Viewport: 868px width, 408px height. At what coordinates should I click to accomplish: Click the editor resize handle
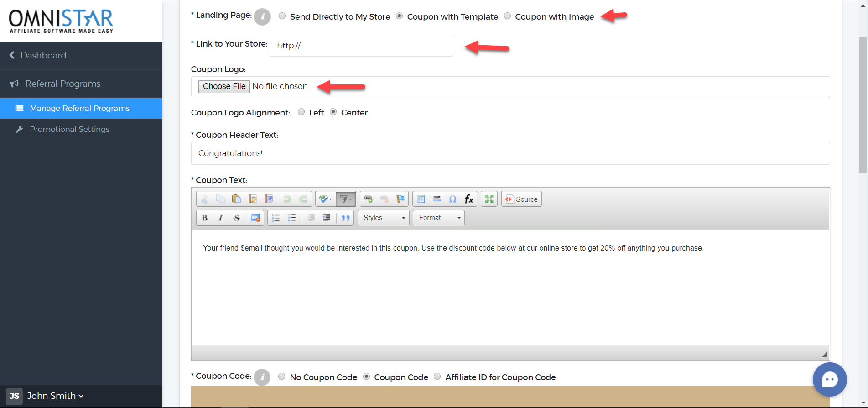(824, 354)
